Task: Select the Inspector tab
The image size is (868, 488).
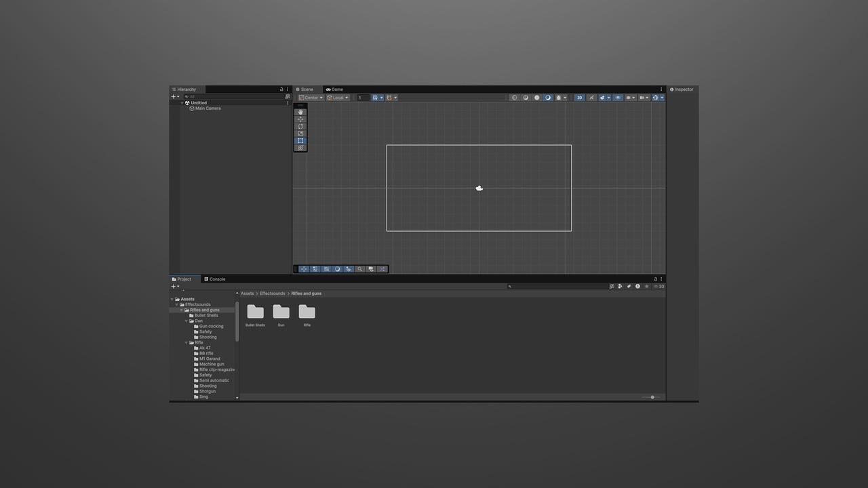Action: (682, 89)
